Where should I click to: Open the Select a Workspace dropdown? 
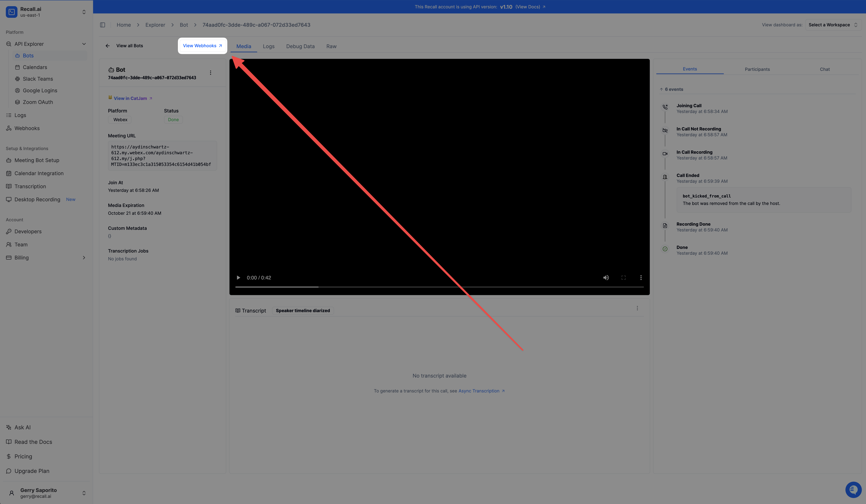pos(833,25)
